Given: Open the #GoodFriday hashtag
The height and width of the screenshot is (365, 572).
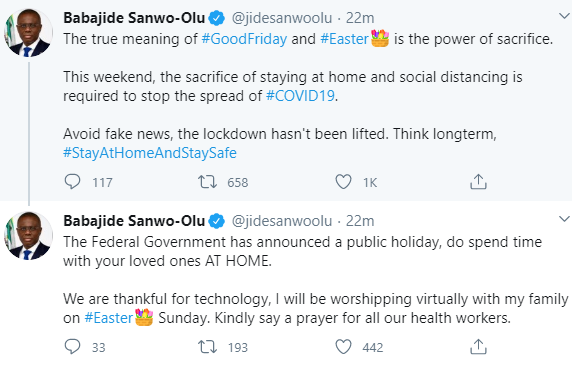Looking at the screenshot, I should point(244,39).
